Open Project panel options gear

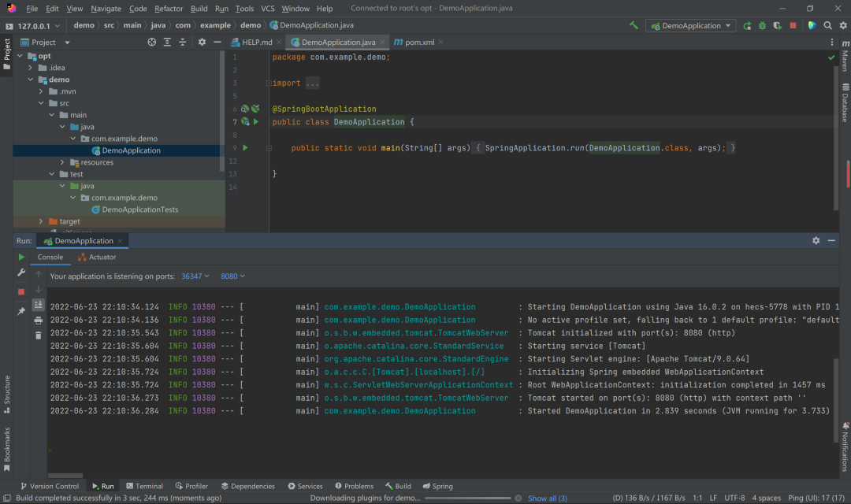tap(202, 43)
